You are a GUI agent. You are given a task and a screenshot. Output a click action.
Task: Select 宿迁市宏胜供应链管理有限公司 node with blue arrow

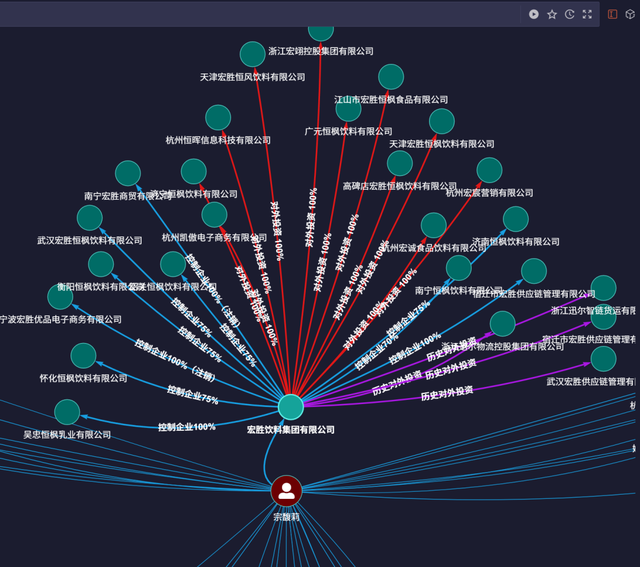tap(534, 271)
